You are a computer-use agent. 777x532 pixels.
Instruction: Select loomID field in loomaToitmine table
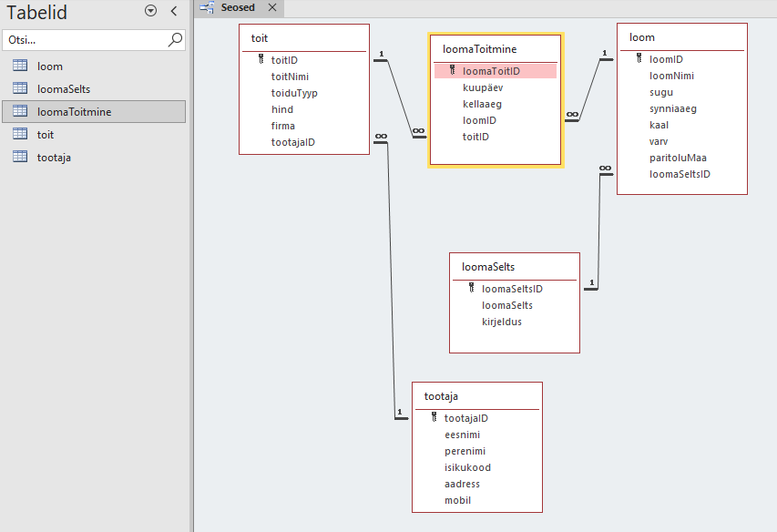tap(479, 120)
